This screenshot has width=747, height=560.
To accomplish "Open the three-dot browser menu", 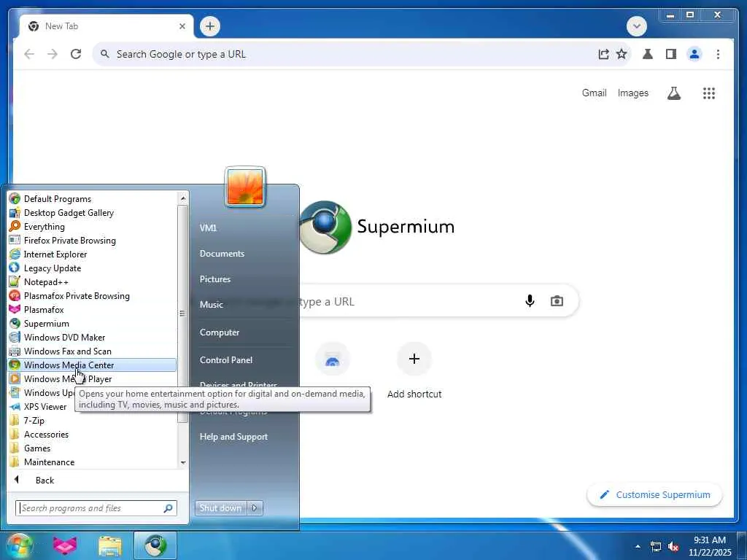I will point(718,54).
